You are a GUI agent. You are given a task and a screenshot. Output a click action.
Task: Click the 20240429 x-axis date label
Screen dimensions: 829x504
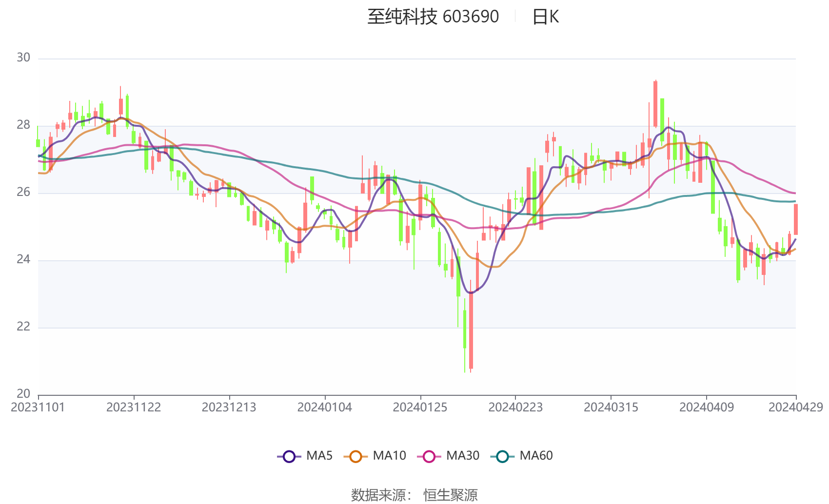point(796,407)
